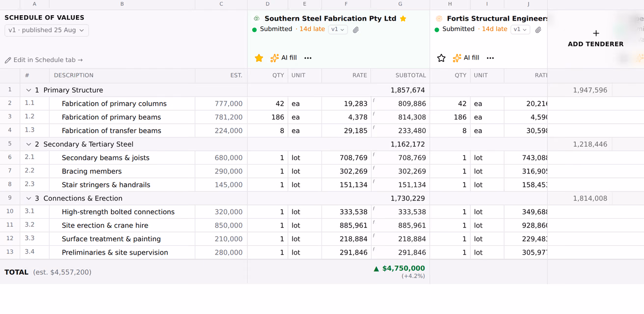Click Site erection & crane hire description
The height and width of the screenshot is (314, 644).
pos(105,226)
